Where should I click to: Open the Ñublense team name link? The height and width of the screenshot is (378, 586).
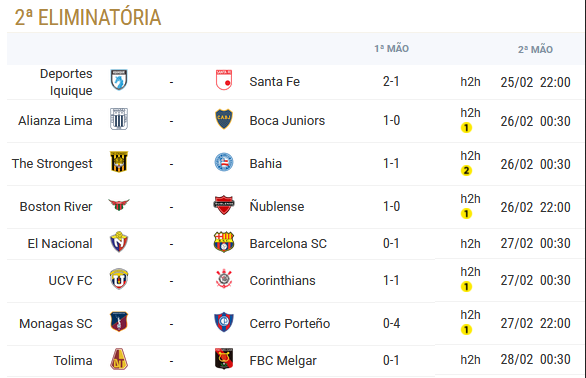coord(277,206)
